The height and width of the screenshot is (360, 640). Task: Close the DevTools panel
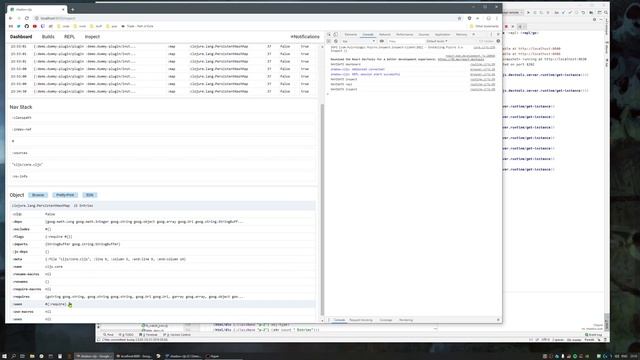pyautogui.click(x=498, y=35)
